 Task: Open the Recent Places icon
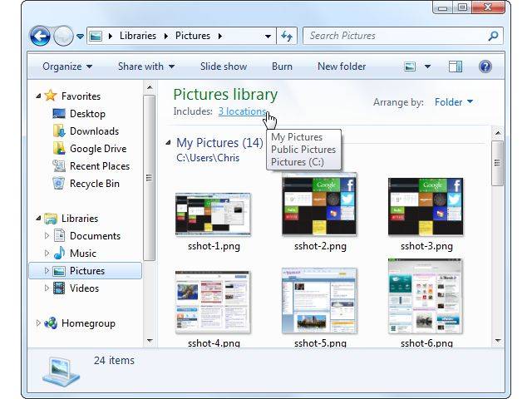click(x=59, y=166)
